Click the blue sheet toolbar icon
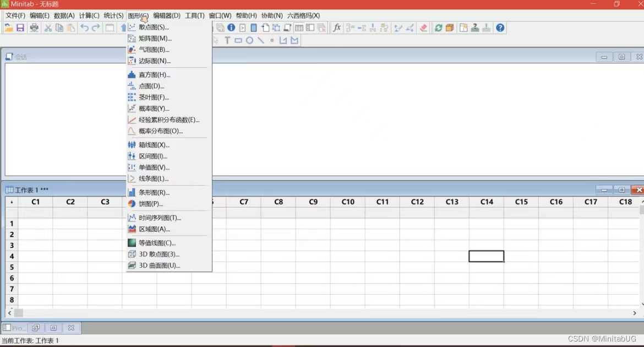Viewport: 644px width, 347px height. click(x=254, y=28)
